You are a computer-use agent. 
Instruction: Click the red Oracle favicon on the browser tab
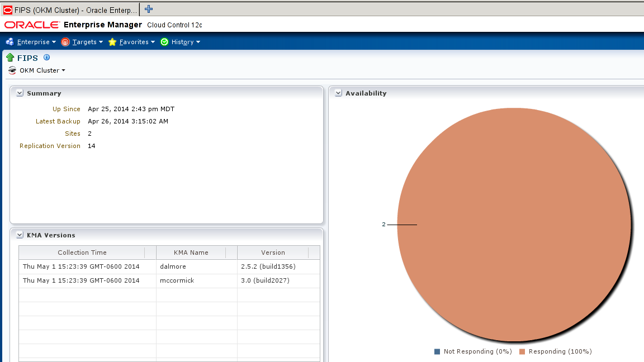tap(8, 10)
